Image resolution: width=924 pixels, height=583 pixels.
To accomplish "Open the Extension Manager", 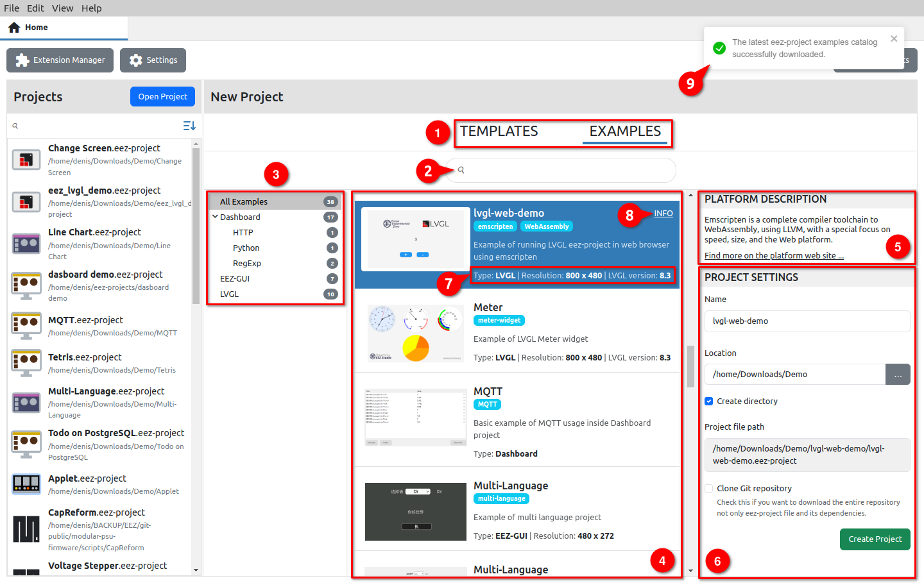I will click(x=60, y=60).
